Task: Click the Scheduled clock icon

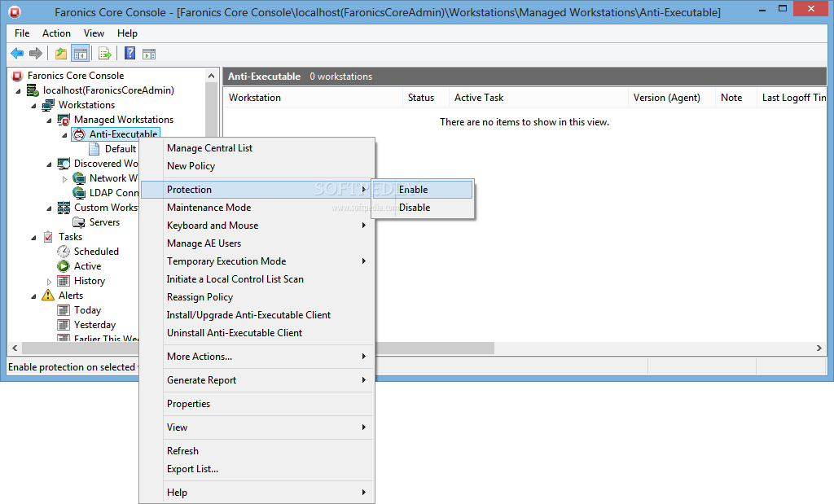Action: point(64,251)
